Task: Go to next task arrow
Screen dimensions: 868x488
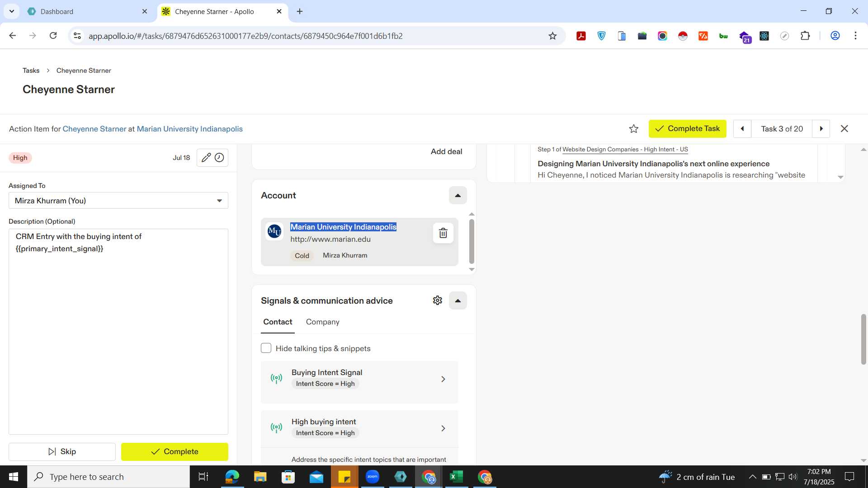Action: pyautogui.click(x=821, y=129)
